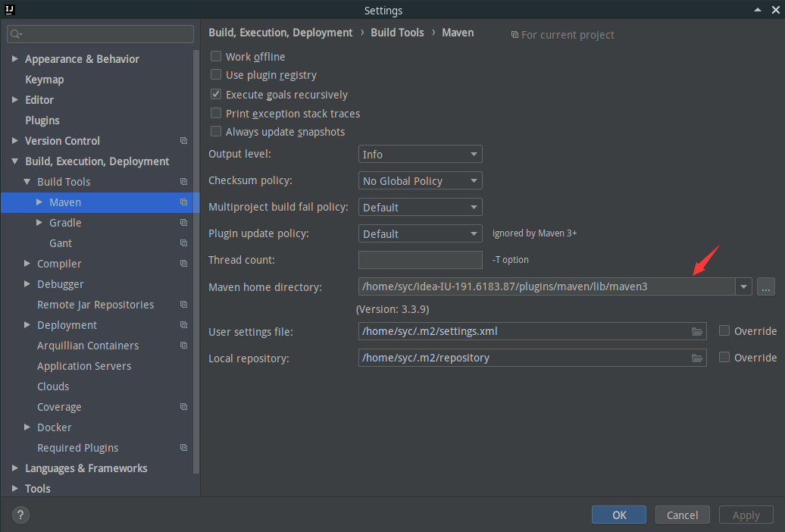The image size is (785, 532).
Task: Expand the Maven subtree arrow
Action: pyautogui.click(x=39, y=202)
